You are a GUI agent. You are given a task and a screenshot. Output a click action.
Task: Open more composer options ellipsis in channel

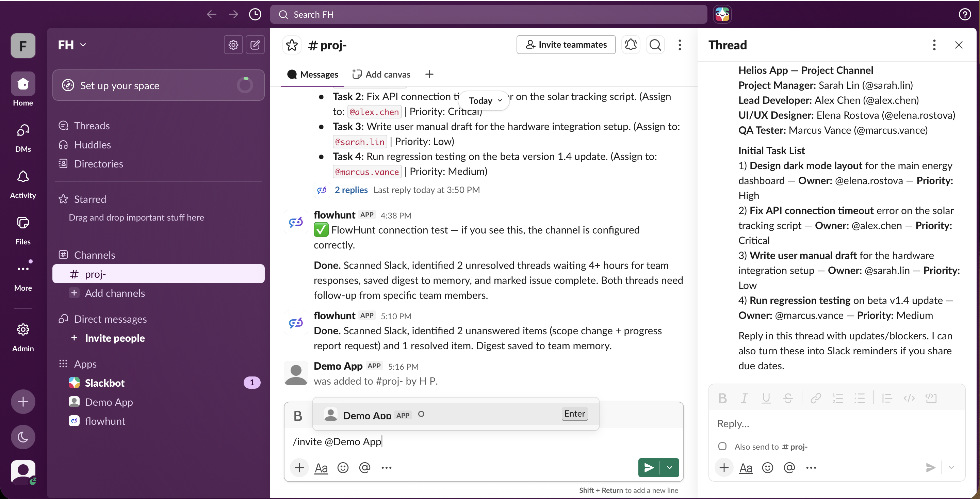click(x=386, y=467)
